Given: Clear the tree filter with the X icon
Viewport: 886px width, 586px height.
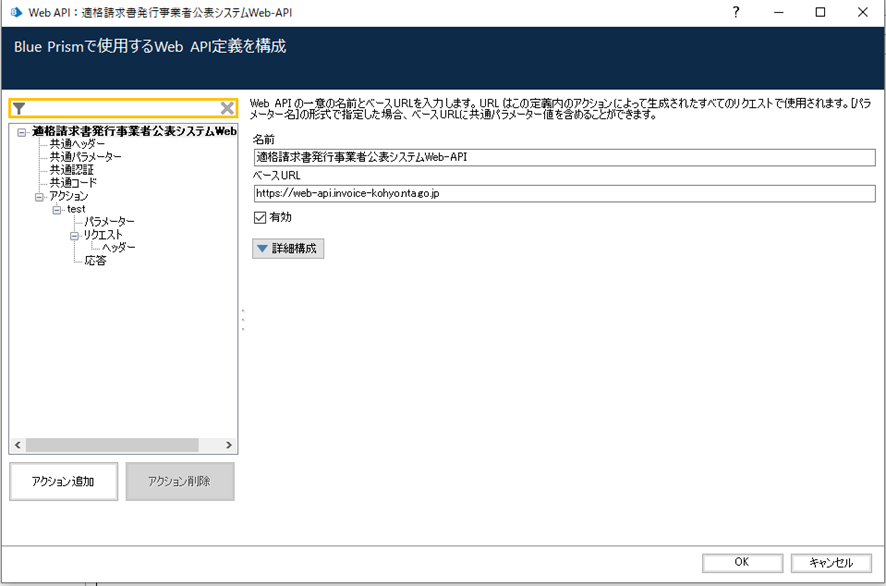Looking at the screenshot, I should click(x=227, y=108).
